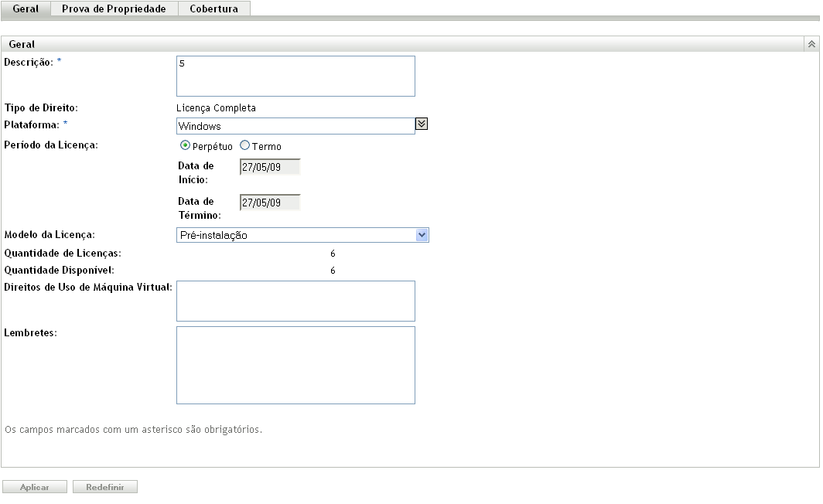Click the Geral panel header title
The height and width of the screenshot is (504, 823).
point(22,44)
